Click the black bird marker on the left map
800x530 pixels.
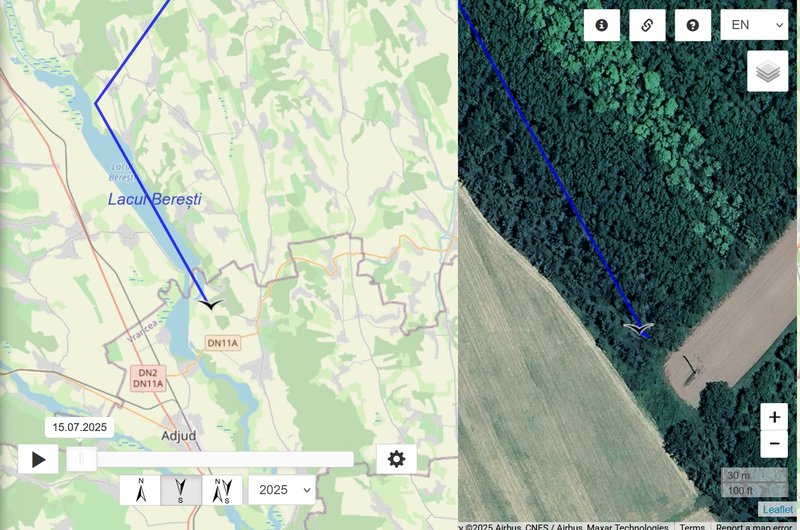coord(211,305)
